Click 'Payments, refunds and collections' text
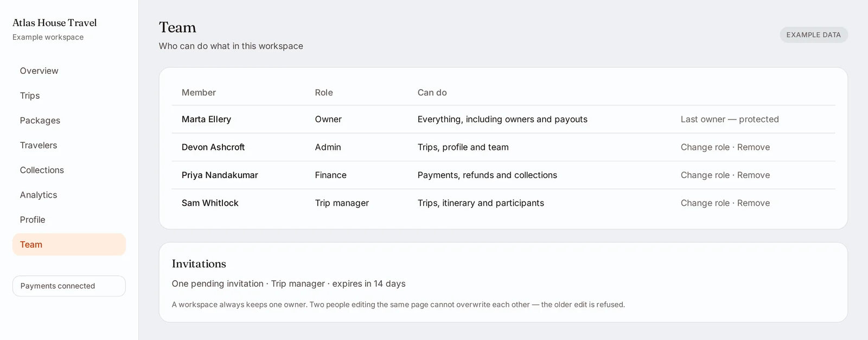 pyautogui.click(x=487, y=175)
